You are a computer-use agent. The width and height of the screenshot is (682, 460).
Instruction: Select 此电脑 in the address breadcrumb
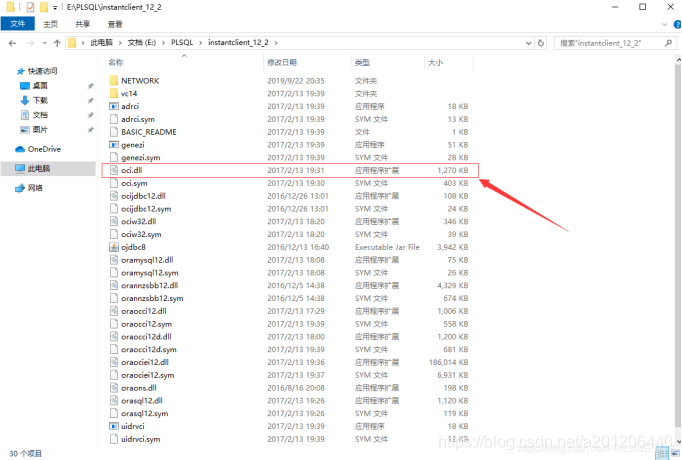tap(101, 43)
